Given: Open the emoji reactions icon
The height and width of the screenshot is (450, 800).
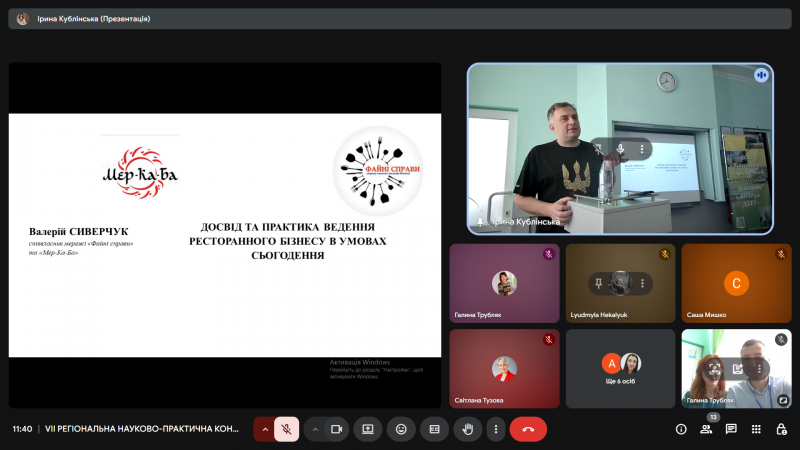Looking at the screenshot, I should tap(401, 429).
